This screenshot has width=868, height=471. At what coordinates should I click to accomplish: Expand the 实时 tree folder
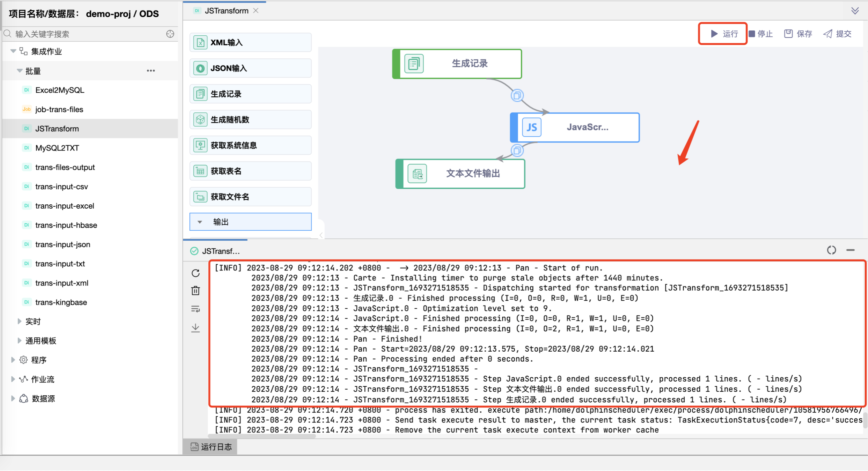tap(20, 321)
